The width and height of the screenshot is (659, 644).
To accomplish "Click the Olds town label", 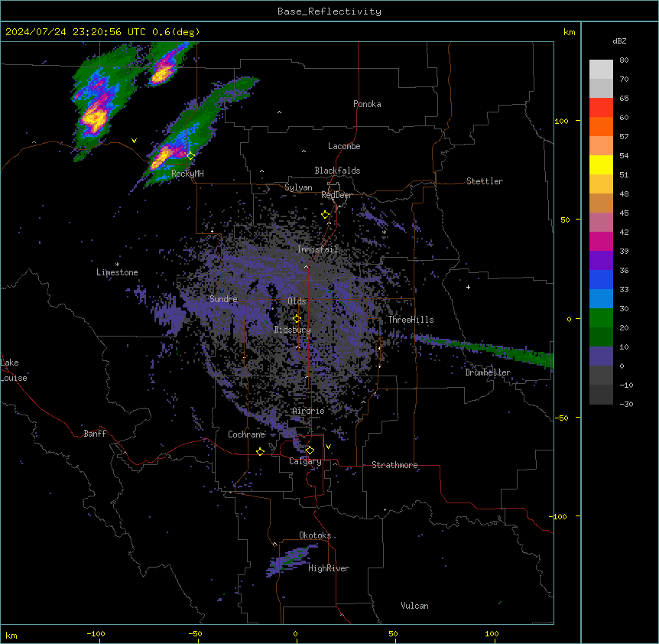I will pyautogui.click(x=297, y=301).
